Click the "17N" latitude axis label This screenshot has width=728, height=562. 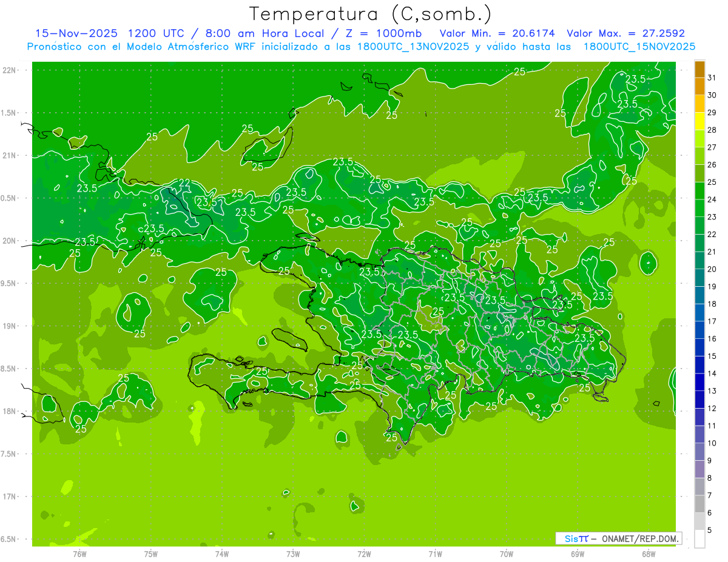[x=9, y=497]
